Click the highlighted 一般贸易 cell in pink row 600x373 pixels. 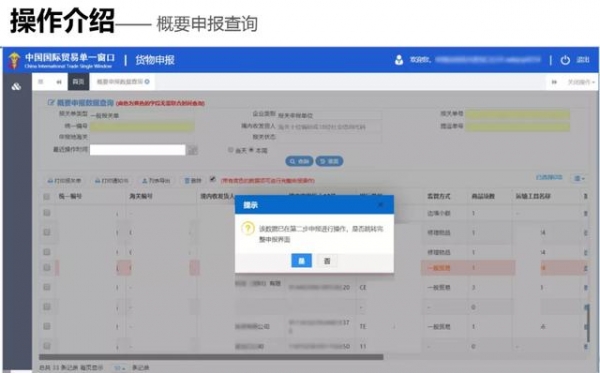click(x=439, y=268)
